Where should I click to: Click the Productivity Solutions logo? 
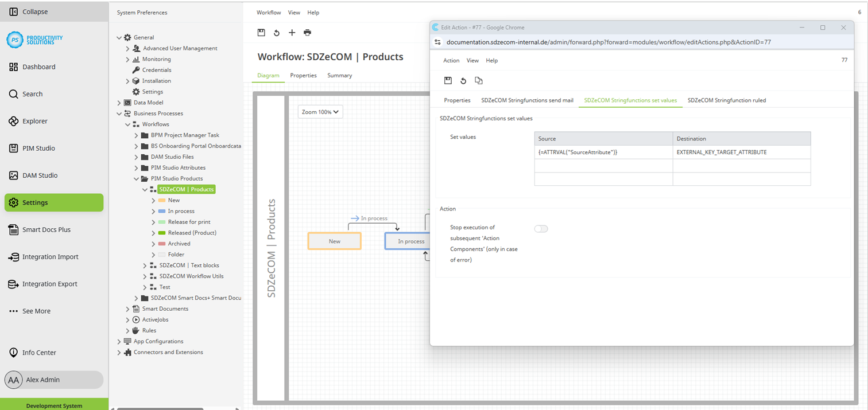click(35, 40)
